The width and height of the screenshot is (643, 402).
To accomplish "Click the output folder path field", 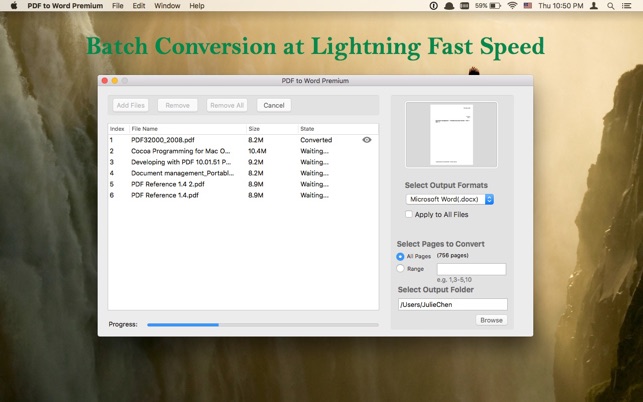I will pyautogui.click(x=453, y=304).
